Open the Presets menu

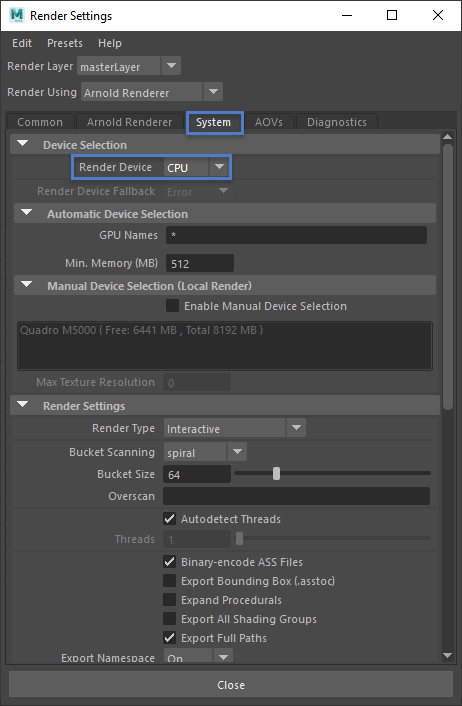click(65, 43)
